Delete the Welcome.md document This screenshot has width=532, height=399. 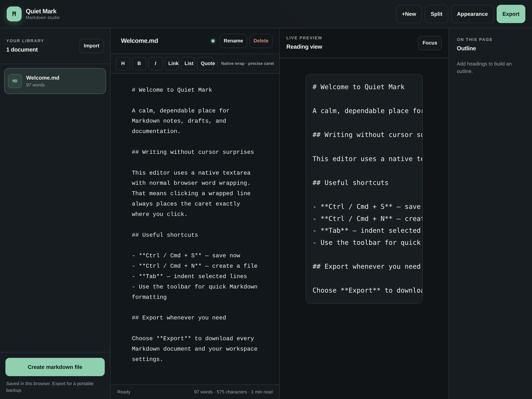261,41
